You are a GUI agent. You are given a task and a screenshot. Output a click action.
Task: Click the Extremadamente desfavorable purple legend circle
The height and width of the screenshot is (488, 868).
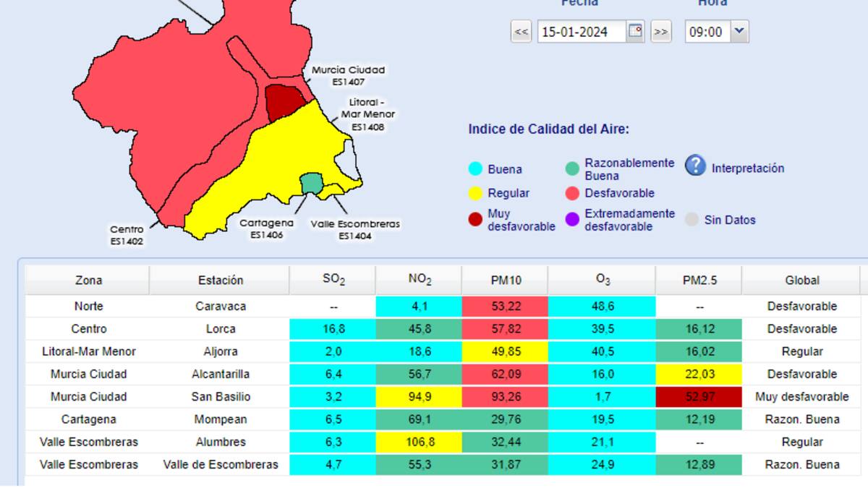[572, 220]
